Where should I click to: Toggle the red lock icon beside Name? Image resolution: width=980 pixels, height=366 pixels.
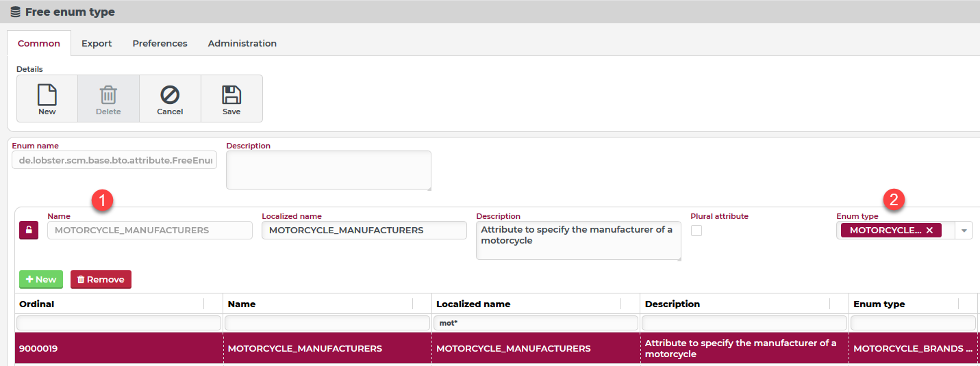29,231
